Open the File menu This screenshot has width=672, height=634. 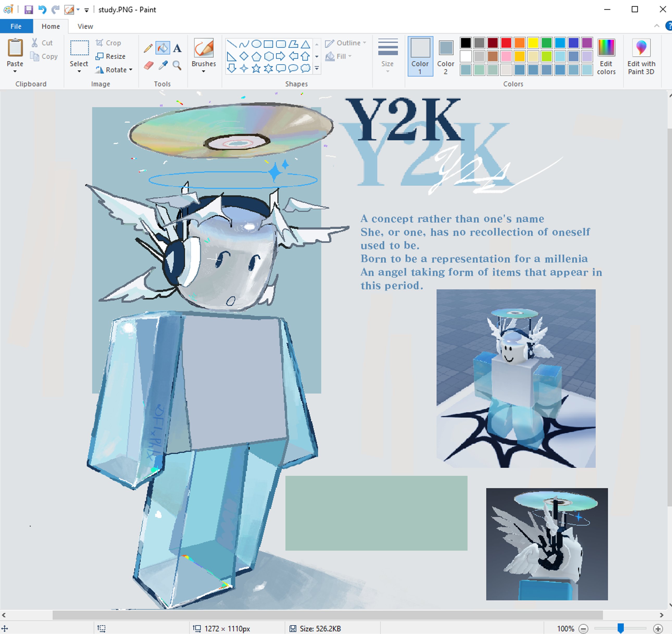pyautogui.click(x=16, y=26)
